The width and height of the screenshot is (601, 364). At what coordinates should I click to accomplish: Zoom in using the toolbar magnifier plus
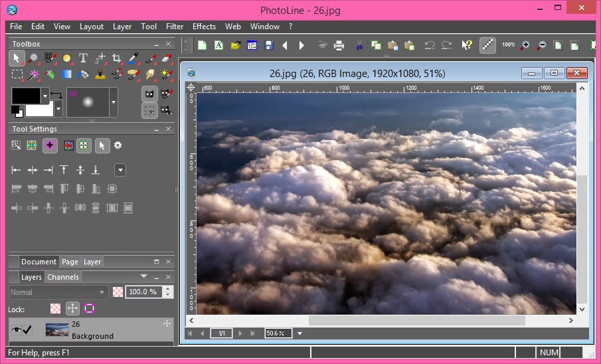[x=525, y=45]
